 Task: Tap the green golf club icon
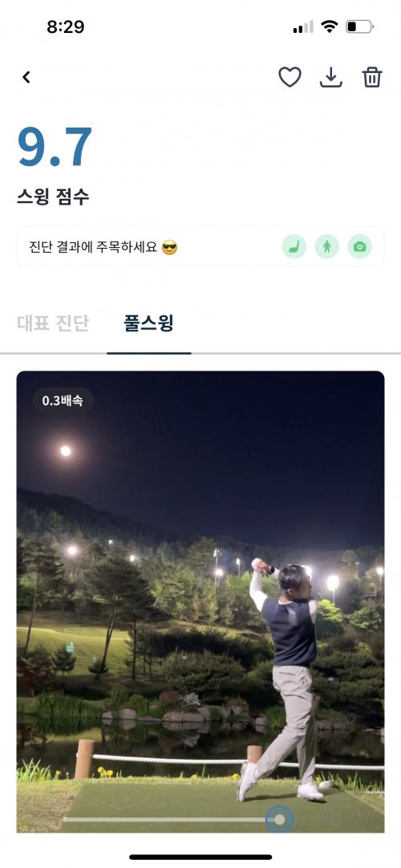pyautogui.click(x=294, y=247)
